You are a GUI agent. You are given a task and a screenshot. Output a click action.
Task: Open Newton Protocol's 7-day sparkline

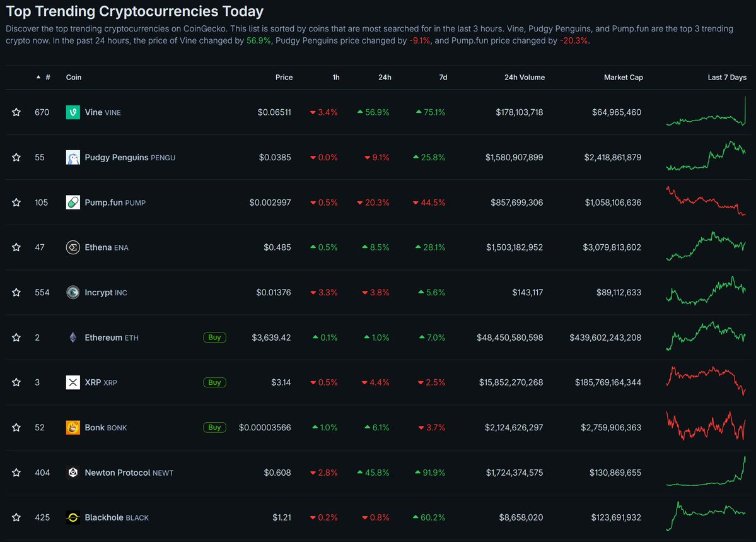[x=706, y=471]
